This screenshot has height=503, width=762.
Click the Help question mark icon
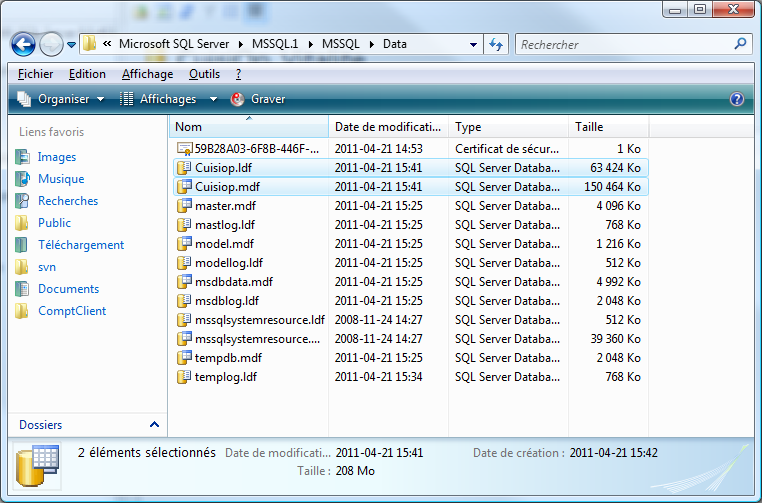[x=737, y=99]
